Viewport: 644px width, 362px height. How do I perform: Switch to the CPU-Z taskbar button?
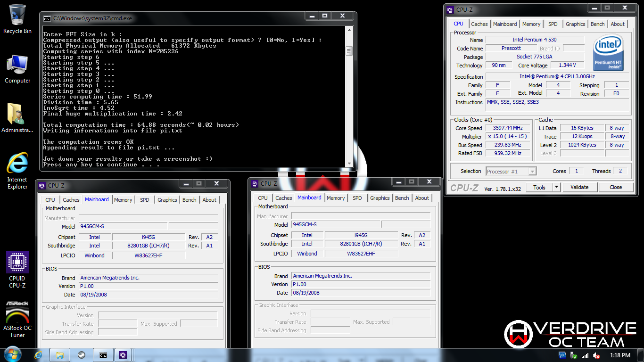point(124,355)
